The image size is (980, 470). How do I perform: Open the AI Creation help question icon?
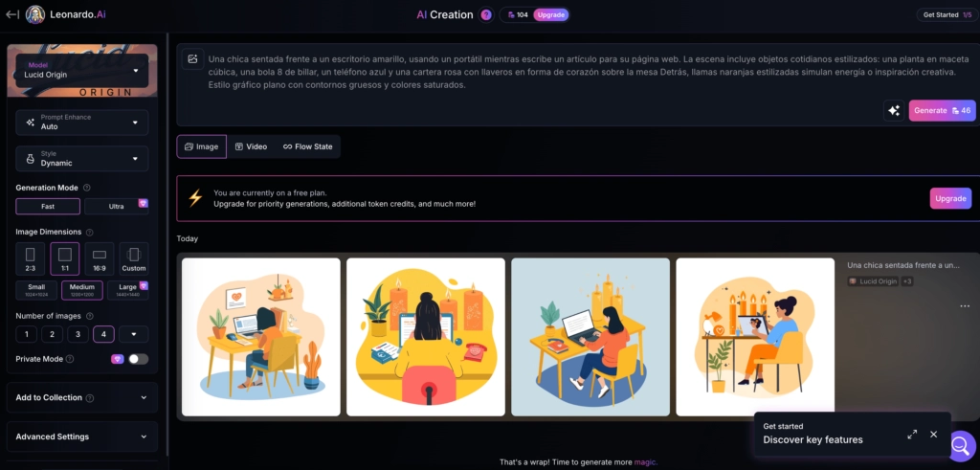click(x=486, y=14)
